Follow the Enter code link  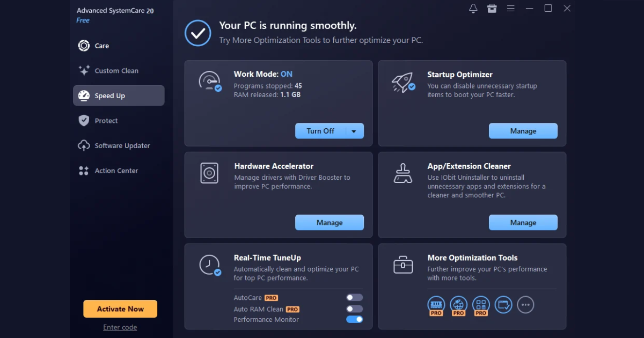(x=120, y=327)
